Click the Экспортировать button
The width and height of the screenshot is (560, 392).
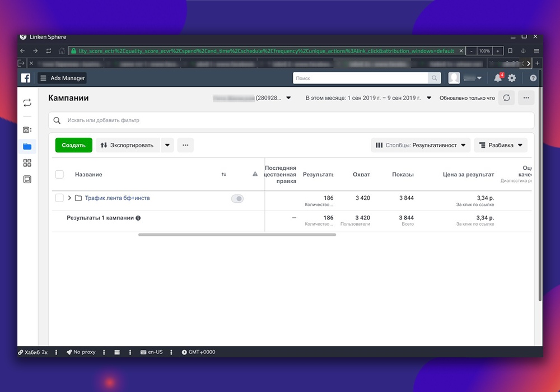tap(127, 145)
